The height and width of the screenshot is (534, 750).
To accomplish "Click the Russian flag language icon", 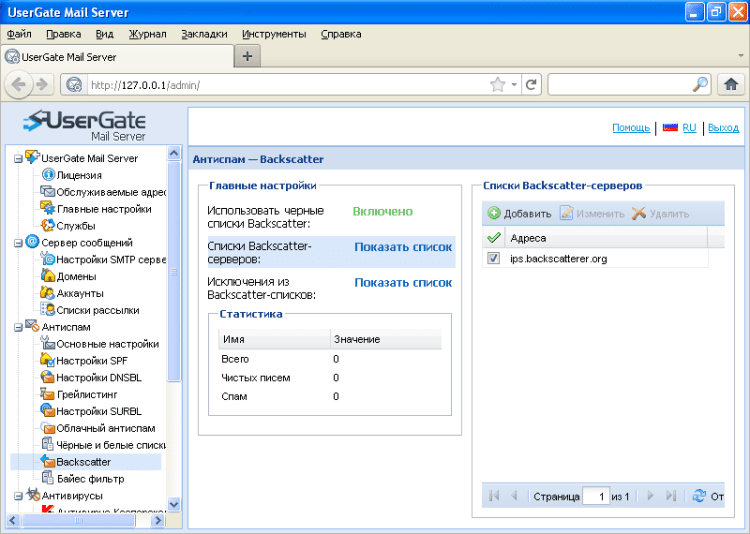I will [670, 127].
